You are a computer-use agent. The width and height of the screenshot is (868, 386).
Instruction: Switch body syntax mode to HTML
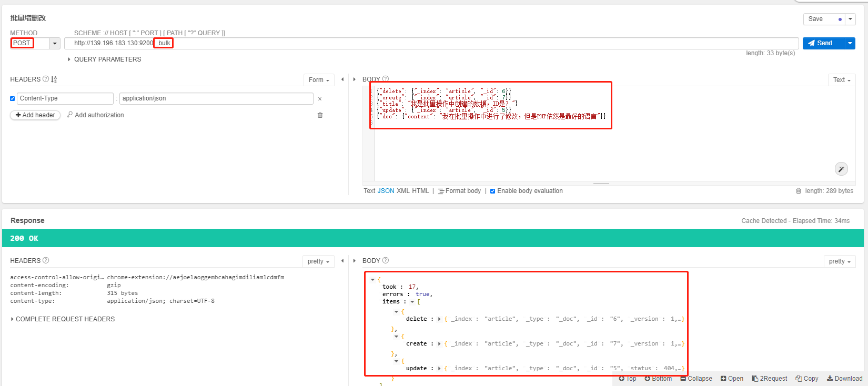click(x=420, y=191)
